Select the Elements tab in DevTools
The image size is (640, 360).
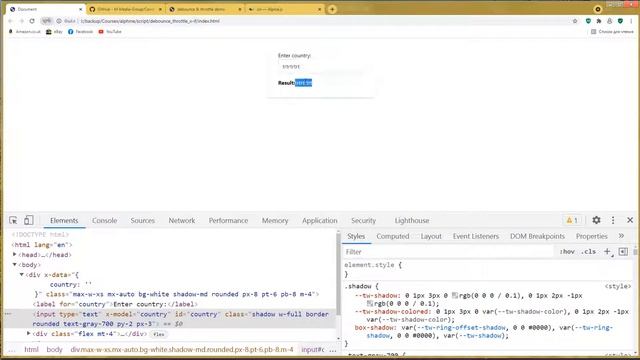(64, 220)
